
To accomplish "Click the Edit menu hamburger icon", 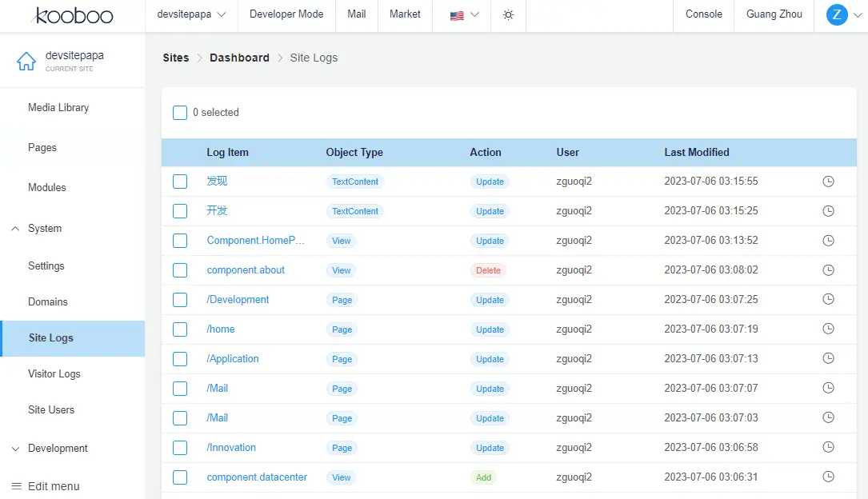I will point(16,486).
